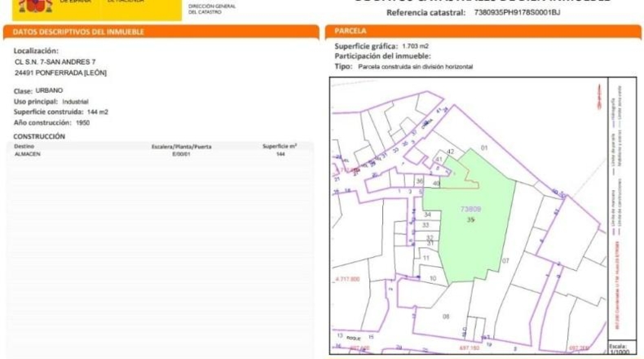Screen dimensions: 644x359
Task: Select the 'DIRECCIÓN GENERAL DEL CATASTRO' text
Action: tap(212, 9)
